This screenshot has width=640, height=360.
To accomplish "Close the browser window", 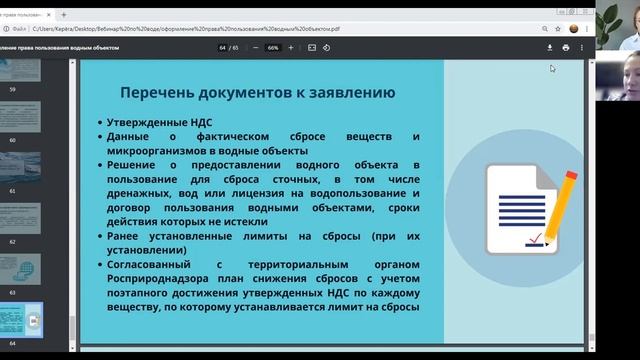I will pyautogui.click(x=586, y=12).
